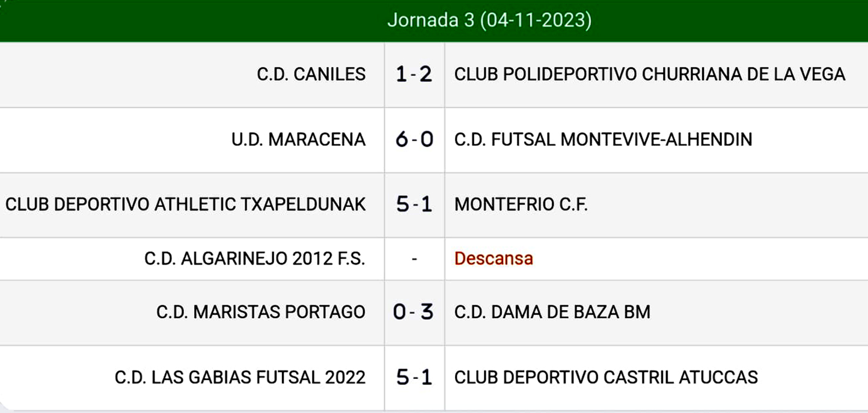Image resolution: width=868 pixels, height=413 pixels.
Task: Click the Jornada 3 header title
Action: click(431, 20)
